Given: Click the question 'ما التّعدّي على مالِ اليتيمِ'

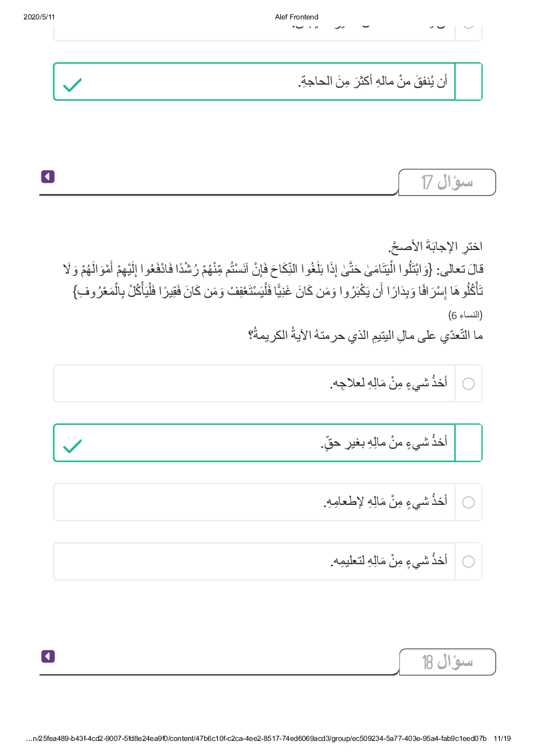Looking at the screenshot, I should [365, 336].
